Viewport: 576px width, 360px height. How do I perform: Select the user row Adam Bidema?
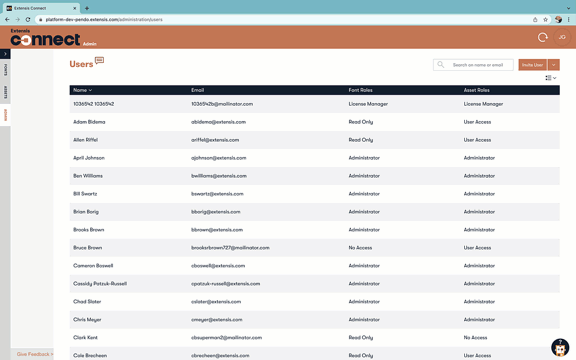[314, 122]
